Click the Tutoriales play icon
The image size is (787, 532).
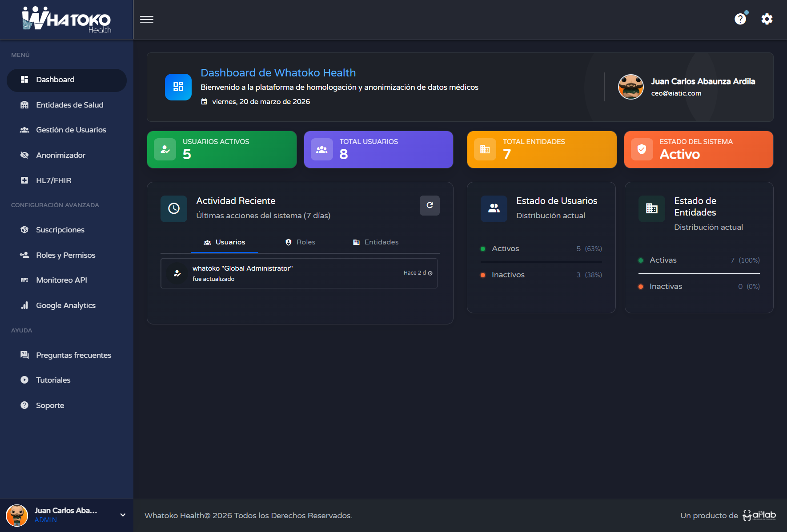[24, 380]
